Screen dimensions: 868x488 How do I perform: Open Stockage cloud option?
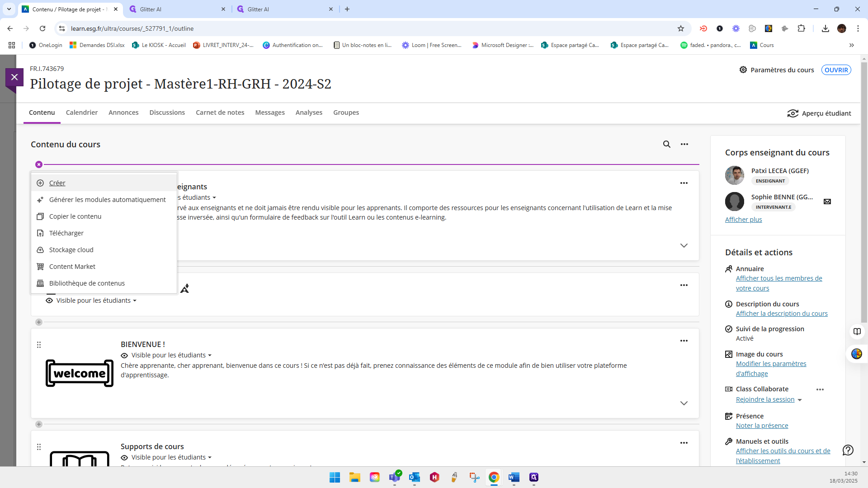click(104, 250)
